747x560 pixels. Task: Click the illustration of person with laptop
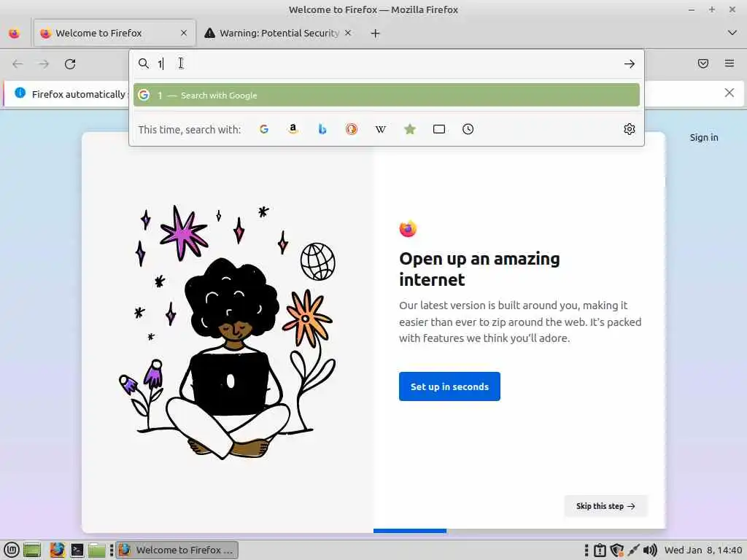(228, 333)
